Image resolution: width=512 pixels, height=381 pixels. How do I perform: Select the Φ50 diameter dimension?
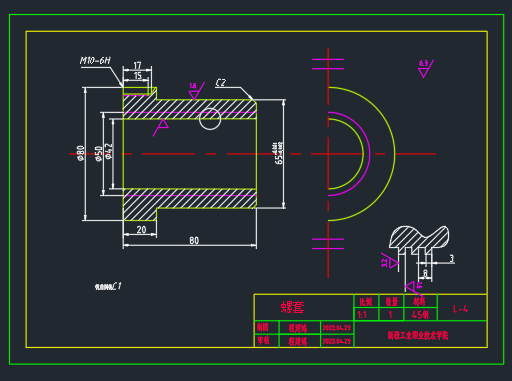point(99,154)
